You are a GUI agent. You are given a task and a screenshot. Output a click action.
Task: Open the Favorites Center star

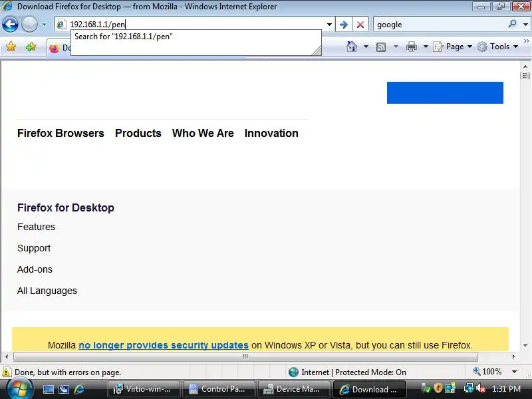point(11,47)
